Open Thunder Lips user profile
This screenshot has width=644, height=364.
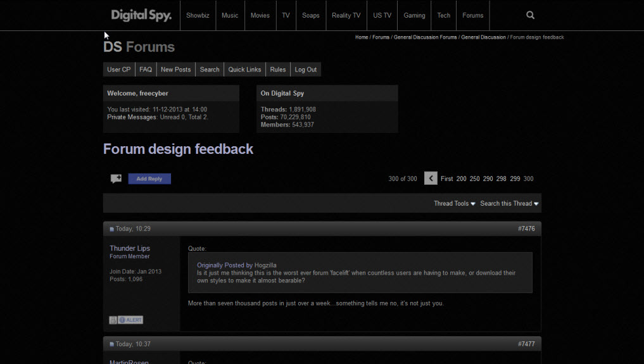coord(130,248)
